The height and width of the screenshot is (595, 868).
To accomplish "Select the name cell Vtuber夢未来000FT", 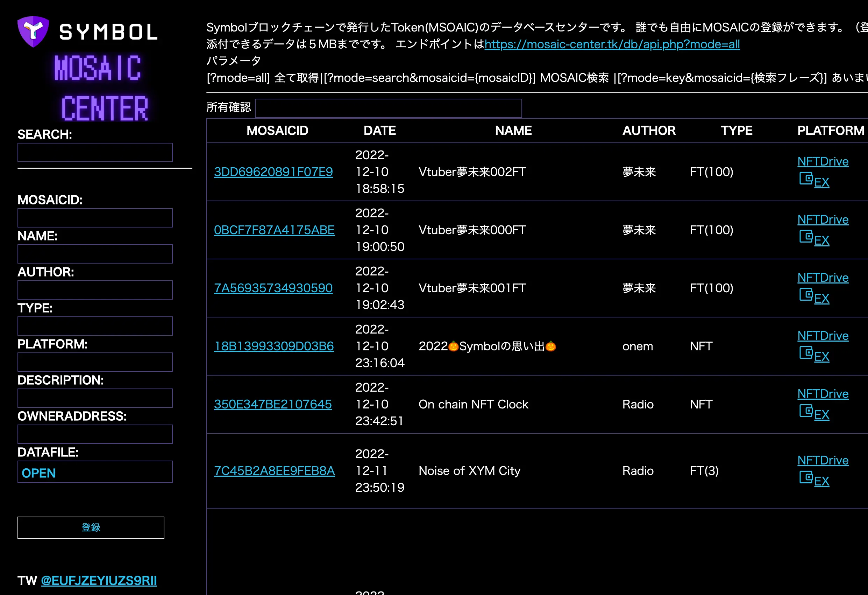I will tap(472, 230).
